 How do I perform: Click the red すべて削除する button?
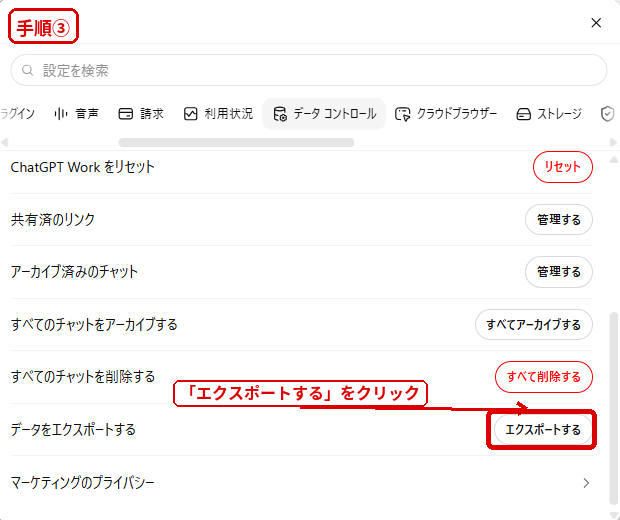click(544, 377)
